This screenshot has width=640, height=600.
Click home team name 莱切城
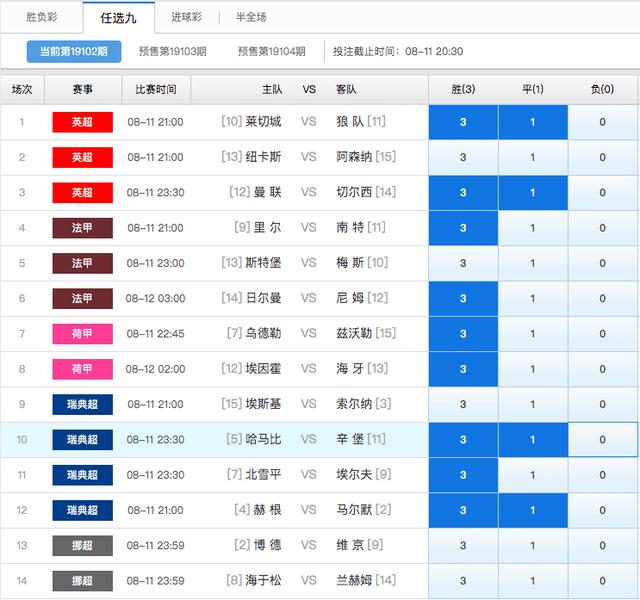click(x=263, y=122)
